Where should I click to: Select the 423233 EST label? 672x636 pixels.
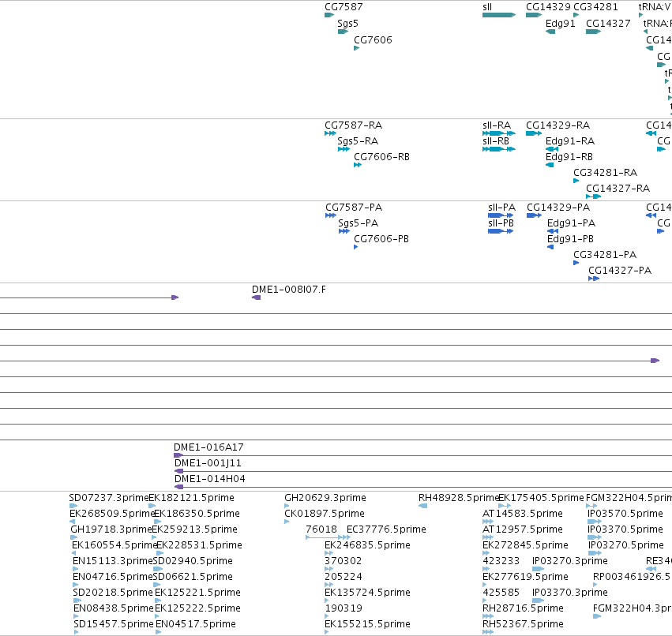point(501,562)
